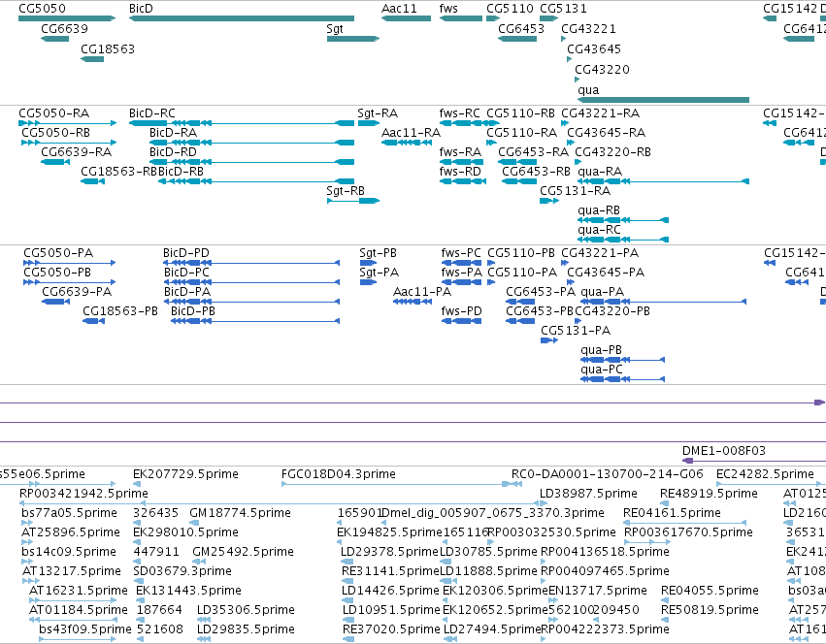Select transcript BicD-RD
The image size is (826, 644).
[x=251, y=162]
